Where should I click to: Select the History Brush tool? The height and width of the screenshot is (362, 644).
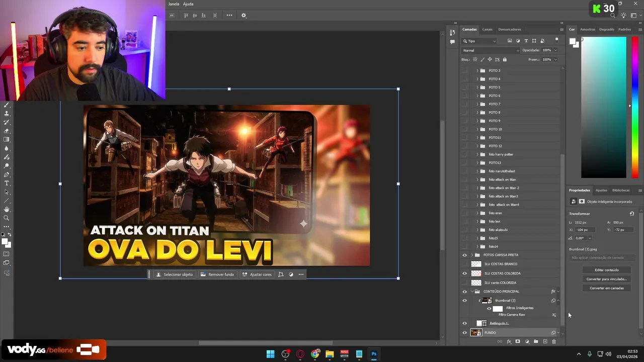(x=7, y=122)
